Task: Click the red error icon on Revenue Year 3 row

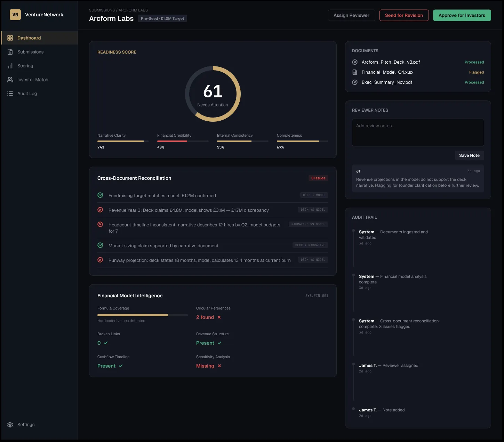Action: (100, 210)
